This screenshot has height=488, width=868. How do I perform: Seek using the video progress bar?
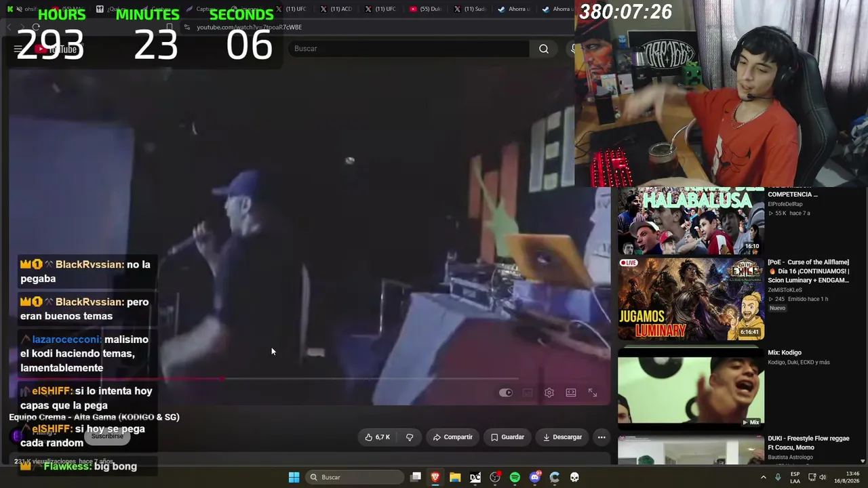tap(310, 379)
